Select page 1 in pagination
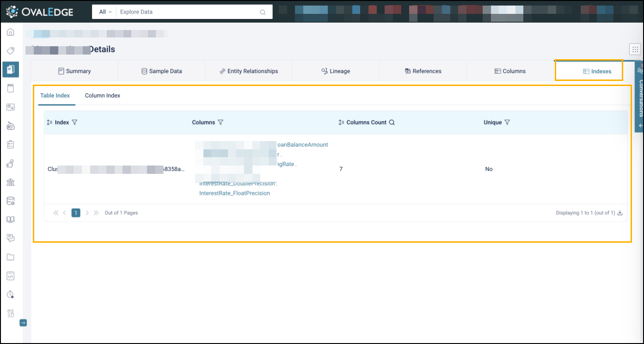The width and height of the screenshot is (644, 344). (76, 213)
